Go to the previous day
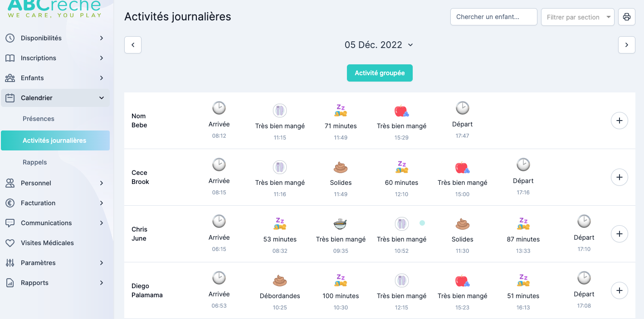The height and width of the screenshot is (319, 644). coord(133,45)
